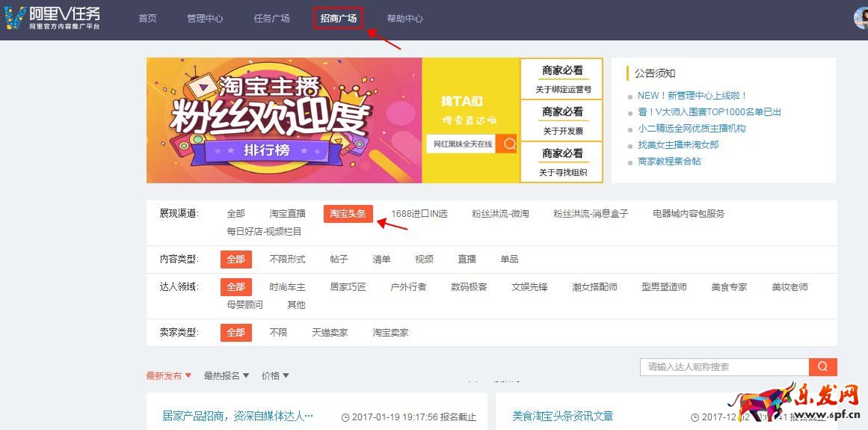Open notice 找美女主播来淘女郎
The width and height of the screenshot is (868, 430).
point(678,145)
